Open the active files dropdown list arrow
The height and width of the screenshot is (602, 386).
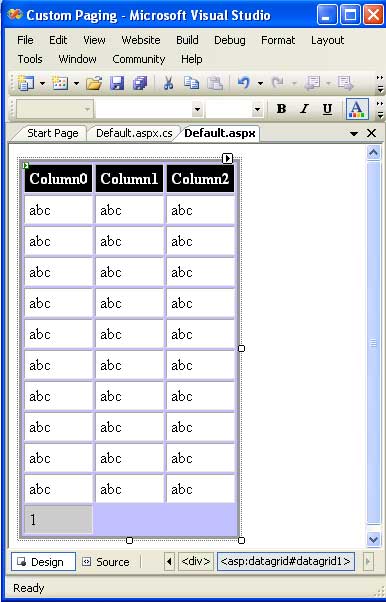coord(354,134)
